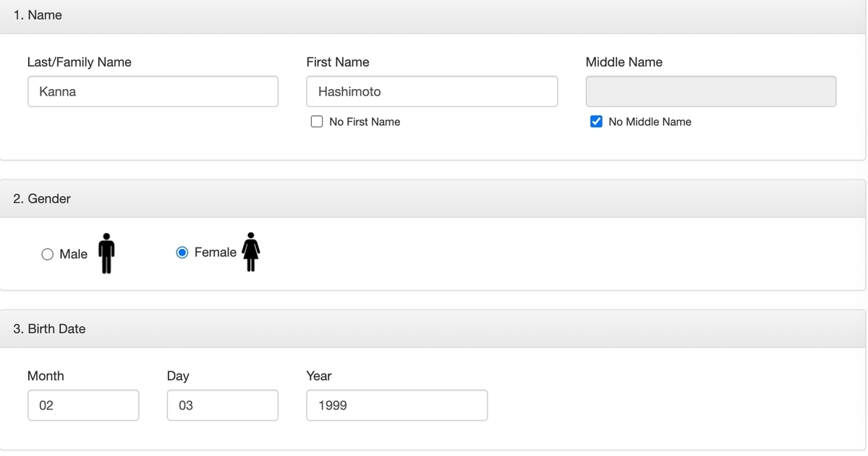
Task: Click the "Year" label text
Action: 319,376
